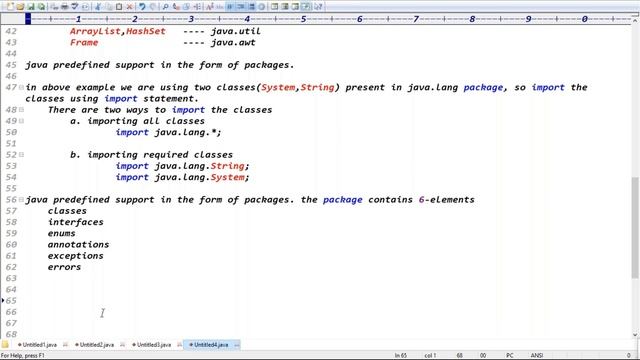Image resolution: width=640 pixels, height=360 pixels.
Task: Click the word 'exceptions' on line 61
Action: pos(76,256)
